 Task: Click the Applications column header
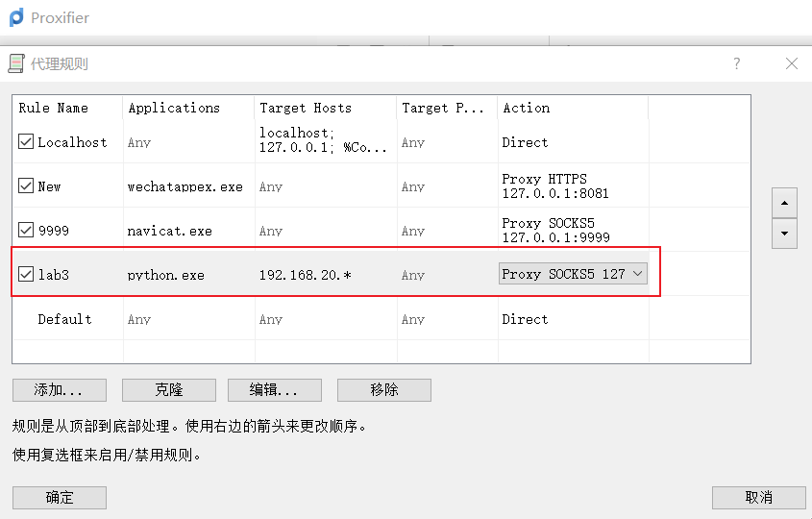pyautogui.click(x=174, y=108)
